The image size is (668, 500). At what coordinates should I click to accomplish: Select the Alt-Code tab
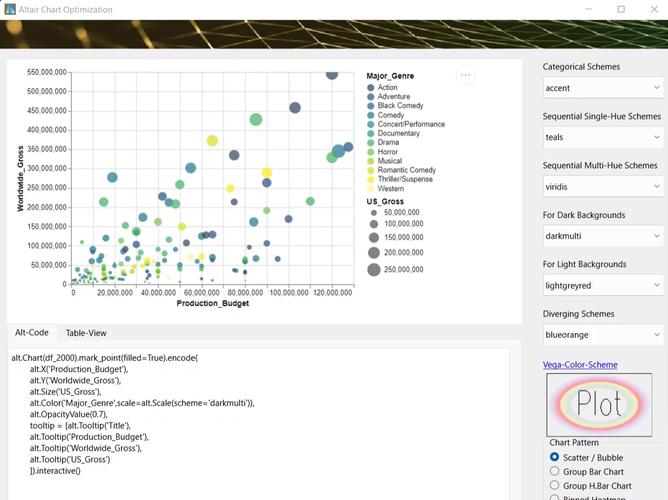(30, 333)
